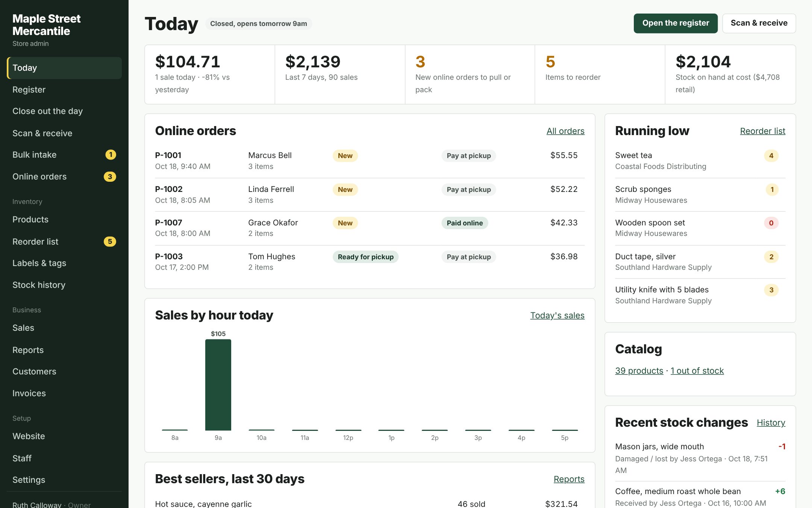Open Scan & receive in the sidebar
This screenshot has width=812, height=508.
64,133
